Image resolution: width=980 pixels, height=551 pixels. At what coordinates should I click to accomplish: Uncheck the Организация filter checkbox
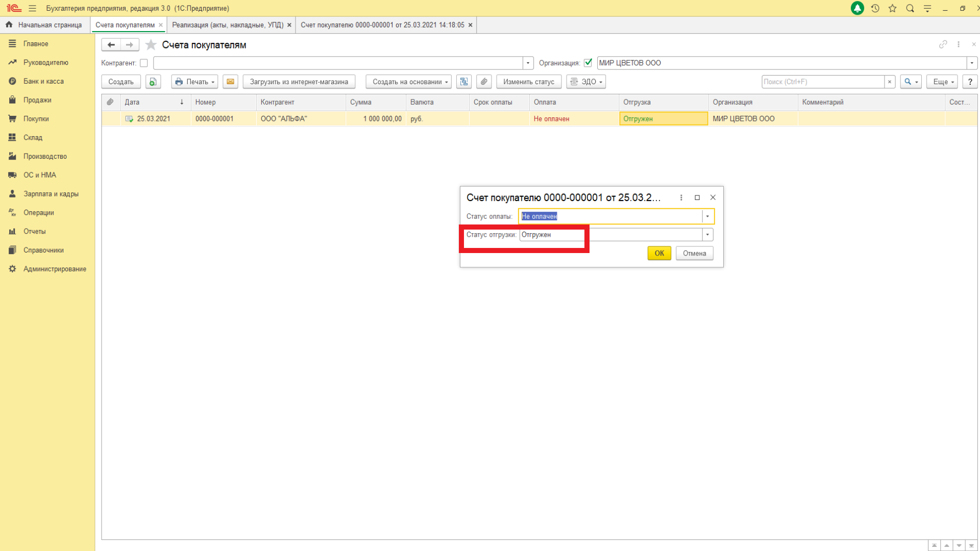pos(588,63)
